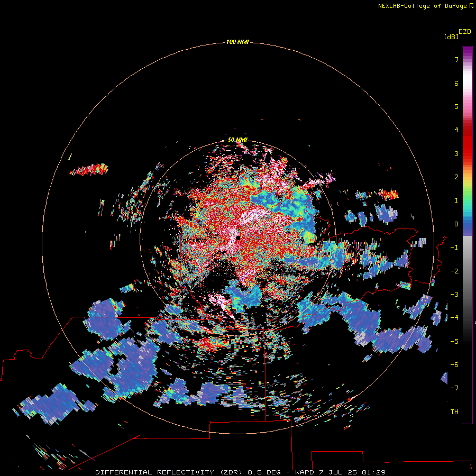Click the 5 value on the legend
Viewport: 476px width, 476px height.
click(x=456, y=106)
